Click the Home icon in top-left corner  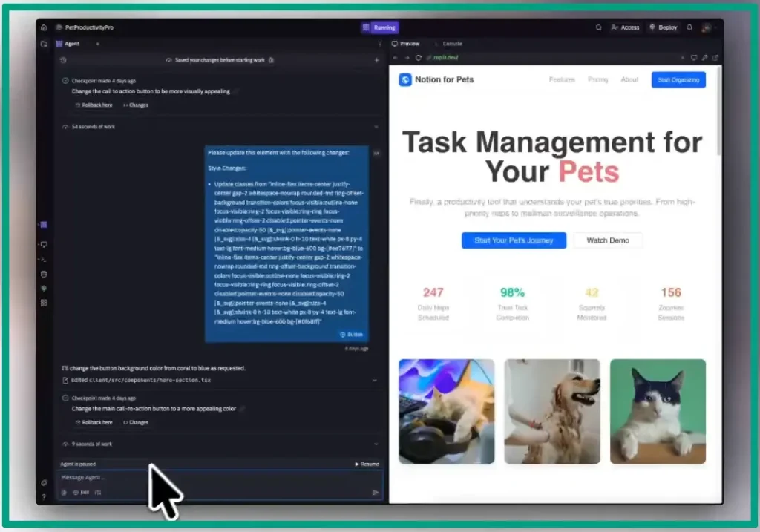tap(45, 27)
